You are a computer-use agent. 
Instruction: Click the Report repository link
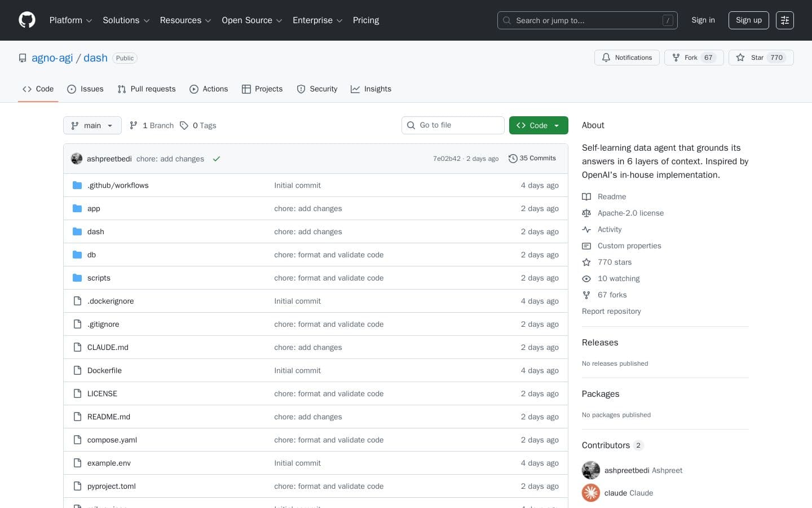[611, 311]
